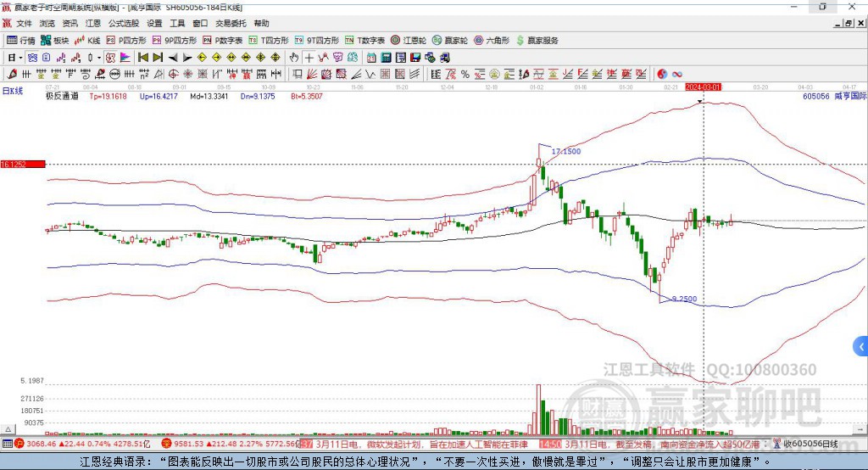Image resolution: width=868 pixels, height=470 pixels.
Task: Click the calendar icon showing 21
Action: coord(371,58)
